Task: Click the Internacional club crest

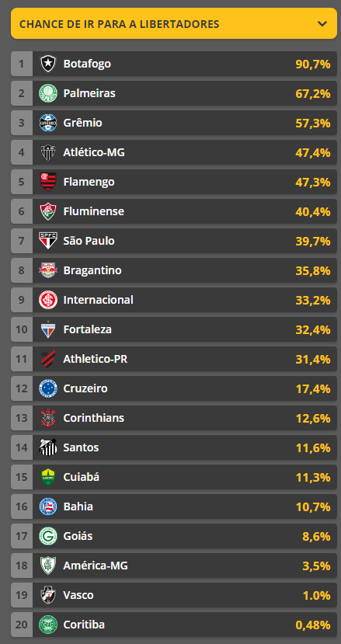Action: pos(48,300)
